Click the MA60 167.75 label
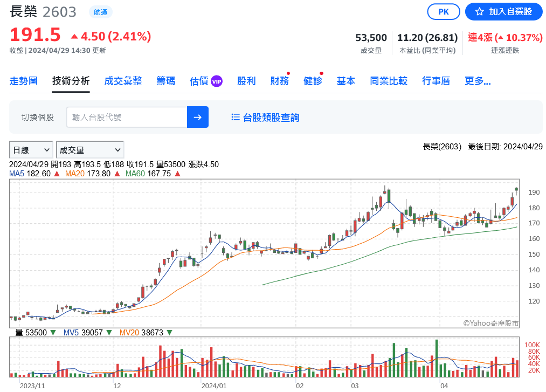The width and height of the screenshot is (546, 392). click(x=148, y=174)
